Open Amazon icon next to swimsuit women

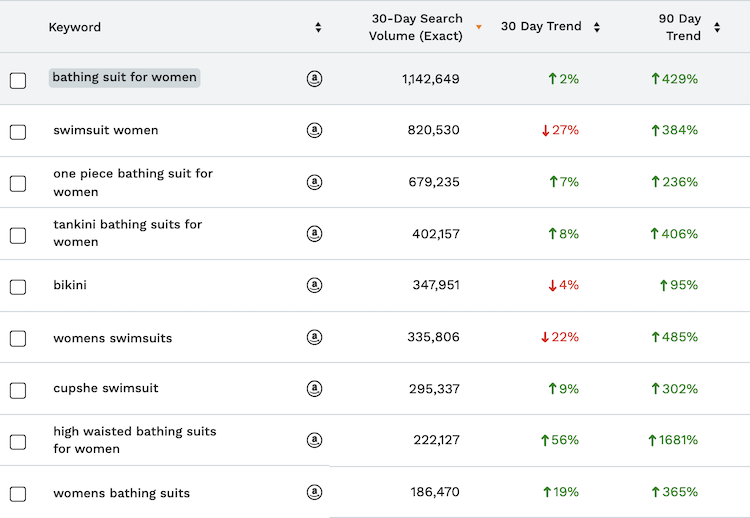coord(314,130)
